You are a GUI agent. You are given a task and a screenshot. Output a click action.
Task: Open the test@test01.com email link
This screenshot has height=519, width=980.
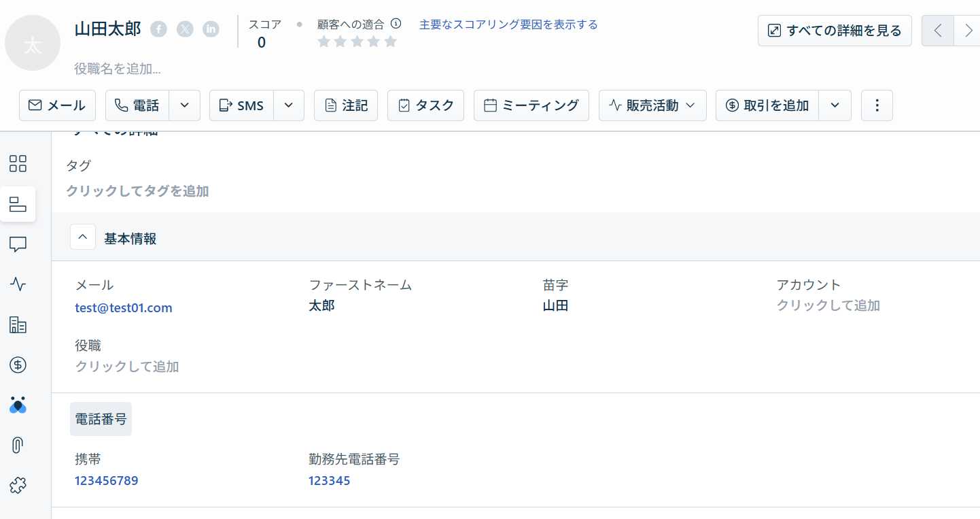tap(124, 308)
